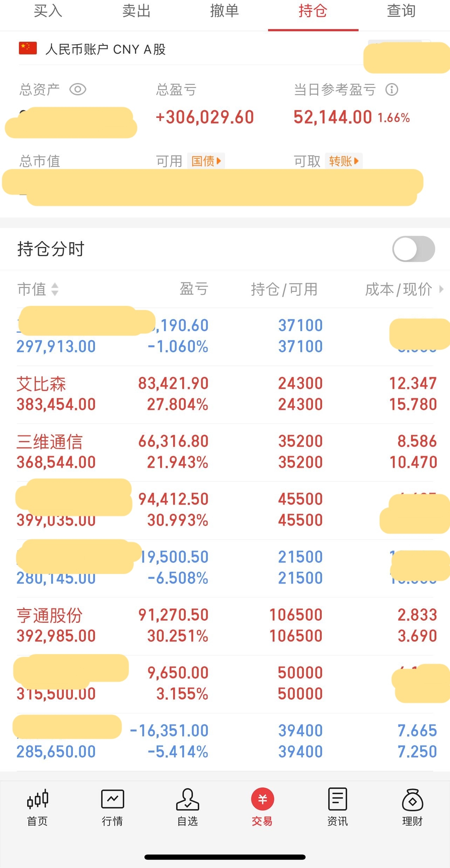Screen dimensions: 450x868
Task: Select the 艾比森 holding row
Action: [225, 394]
